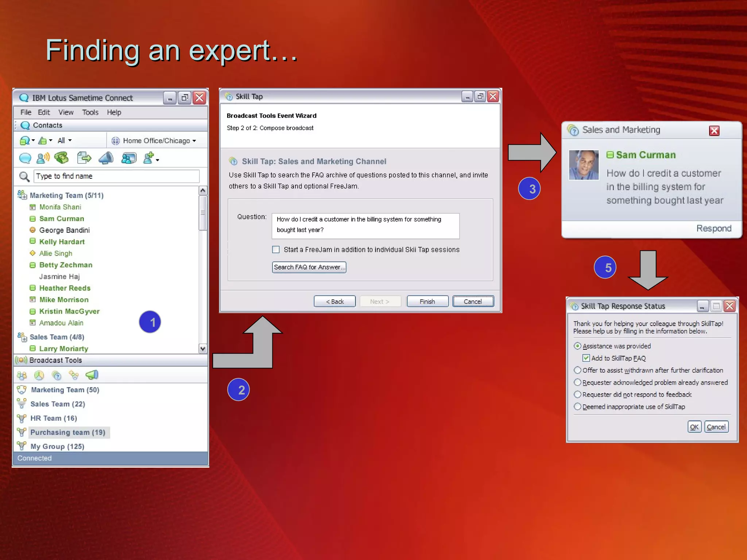Click the Type to find name field
Screen dimensions: 747x560
pyautogui.click(x=116, y=176)
